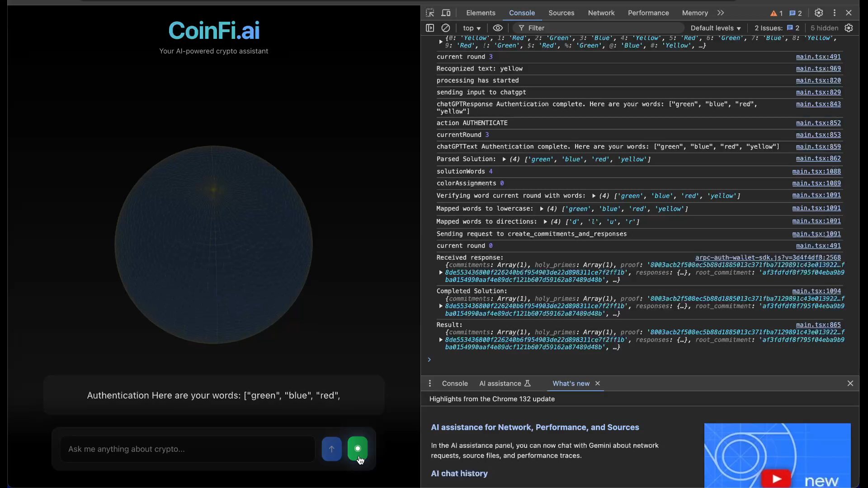Open the console settings gear icon
Image resolution: width=868 pixels, height=488 pixels.
(x=849, y=28)
